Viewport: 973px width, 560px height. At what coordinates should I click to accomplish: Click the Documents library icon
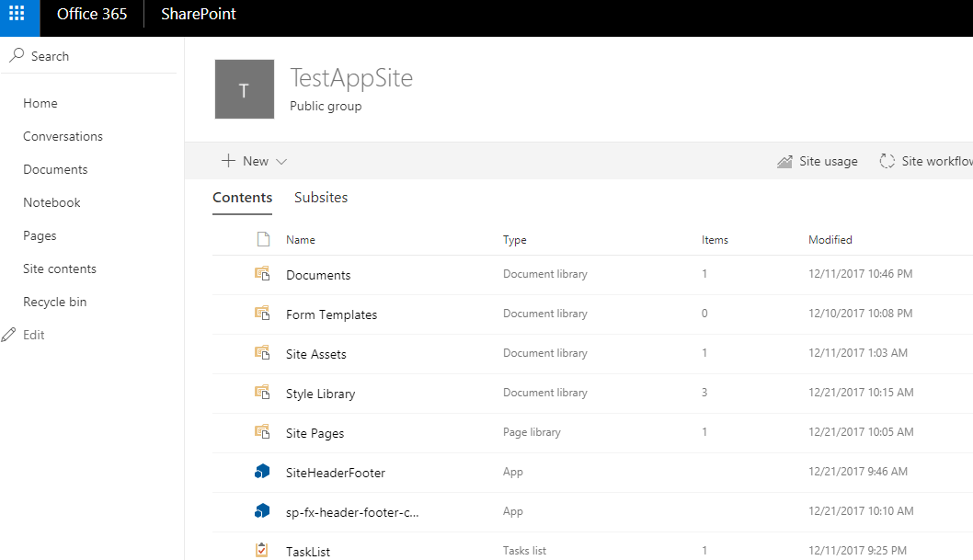coord(263,273)
